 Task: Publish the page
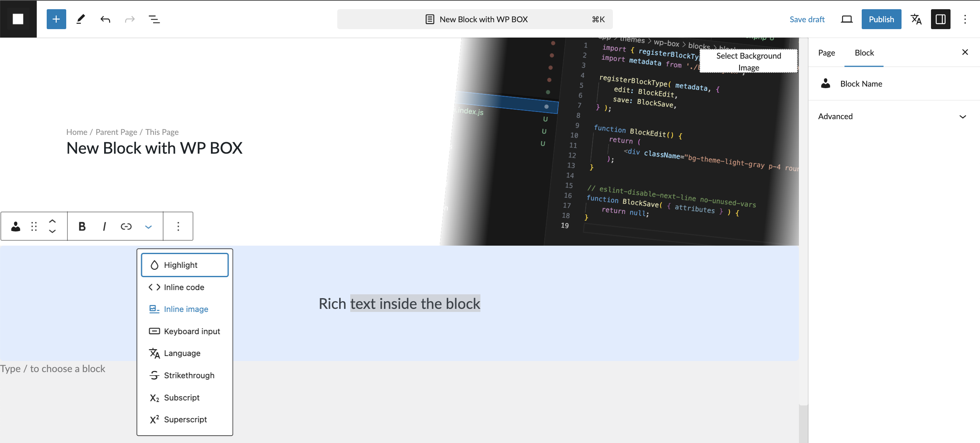(881, 19)
